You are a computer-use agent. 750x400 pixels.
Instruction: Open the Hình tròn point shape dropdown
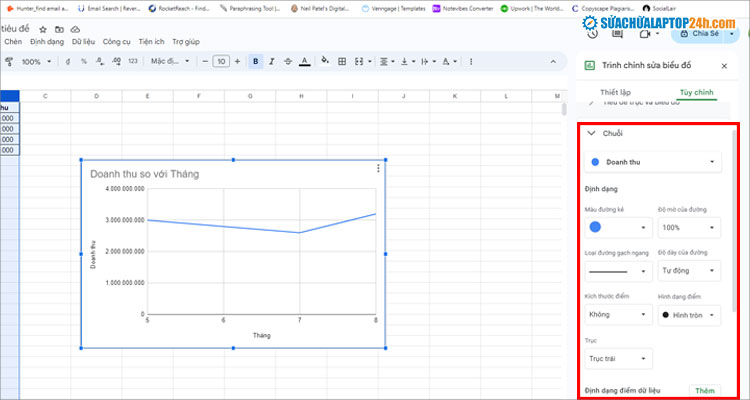click(x=688, y=314)
